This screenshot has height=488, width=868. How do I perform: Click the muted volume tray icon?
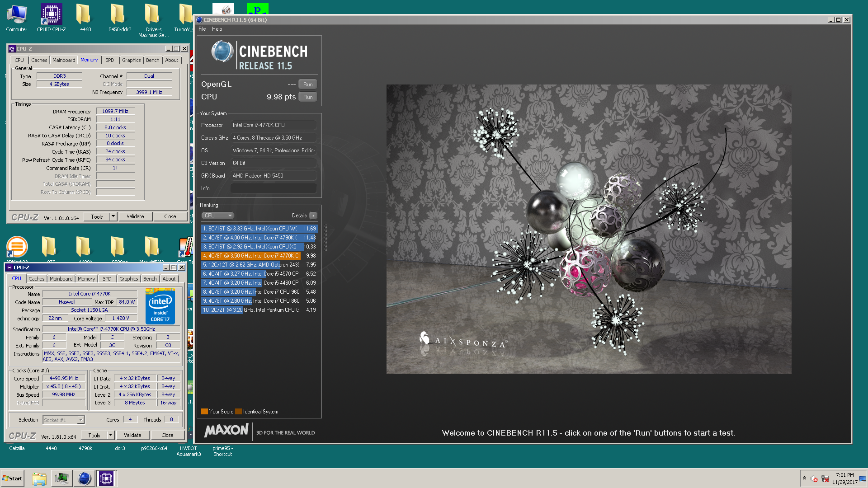[814, 479]
